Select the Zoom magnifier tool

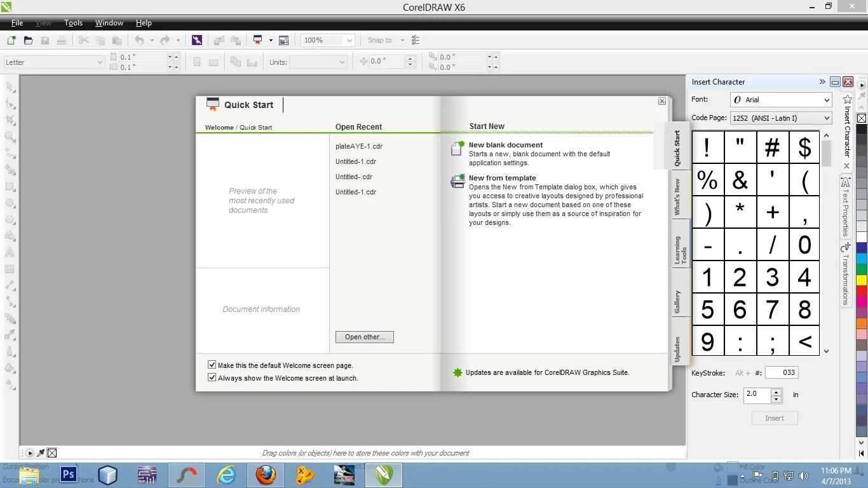coord(10,137)
